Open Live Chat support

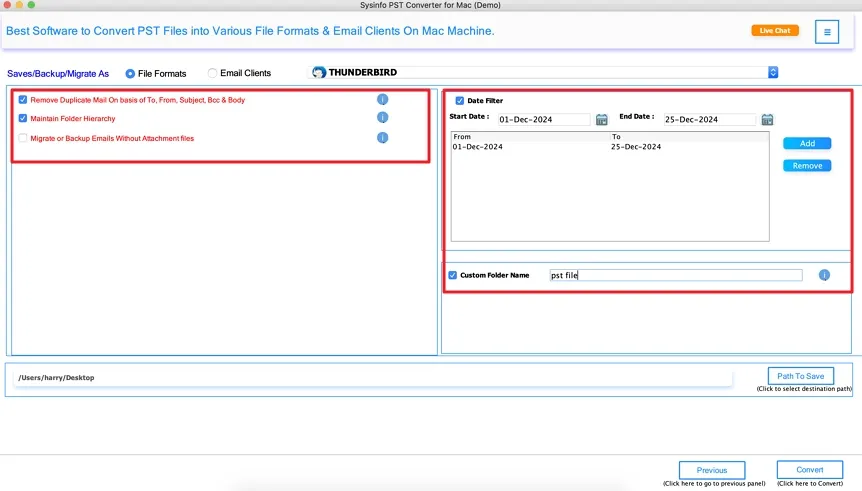pos(775,31)
